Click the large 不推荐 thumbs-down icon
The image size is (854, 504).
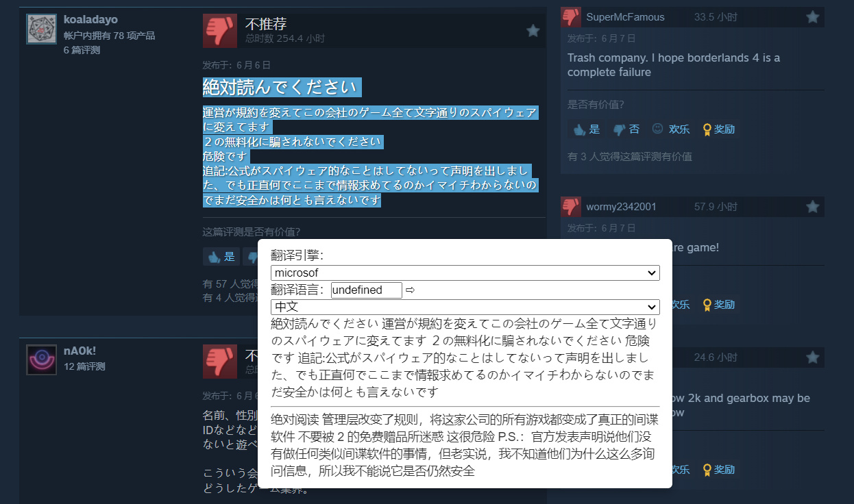tap(219, 31)
